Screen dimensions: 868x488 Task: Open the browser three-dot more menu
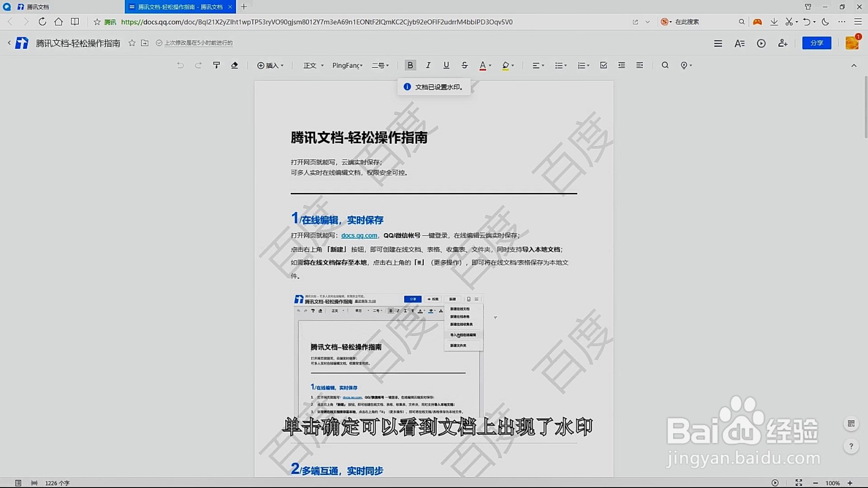click(x=841, y=22)
